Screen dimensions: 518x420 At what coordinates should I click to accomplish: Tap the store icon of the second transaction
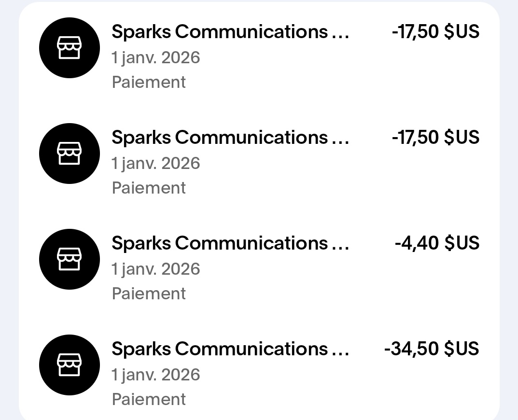click(69, 154)
